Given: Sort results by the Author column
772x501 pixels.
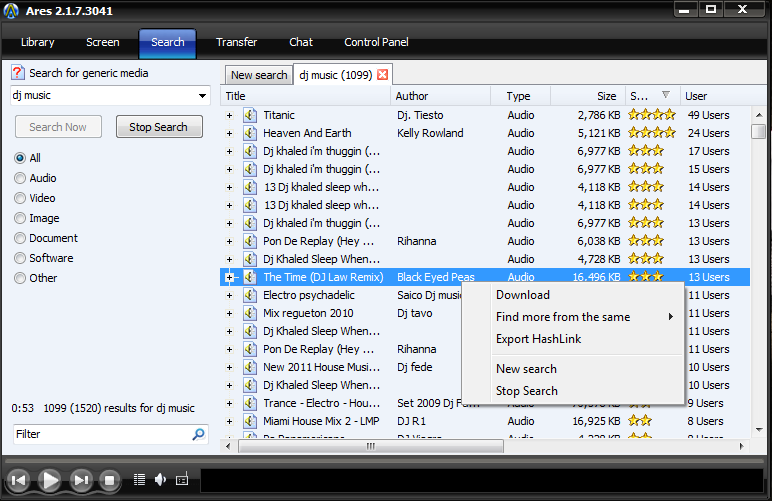Looking at the screenshot, I should click(441, 96).
